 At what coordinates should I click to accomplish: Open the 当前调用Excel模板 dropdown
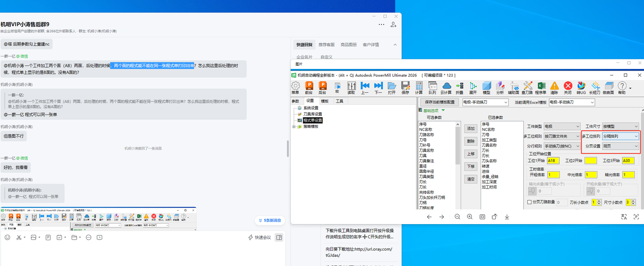572,102
